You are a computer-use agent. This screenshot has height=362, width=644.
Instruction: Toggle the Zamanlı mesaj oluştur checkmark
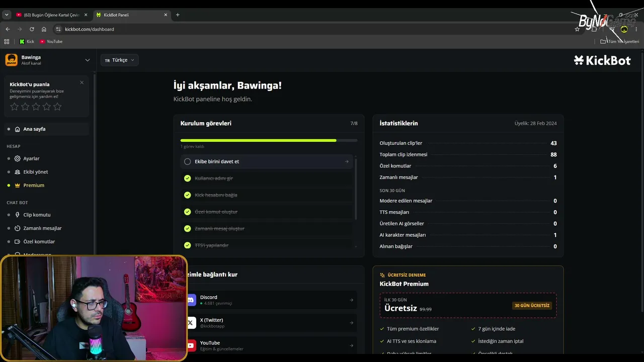(188, 228)
